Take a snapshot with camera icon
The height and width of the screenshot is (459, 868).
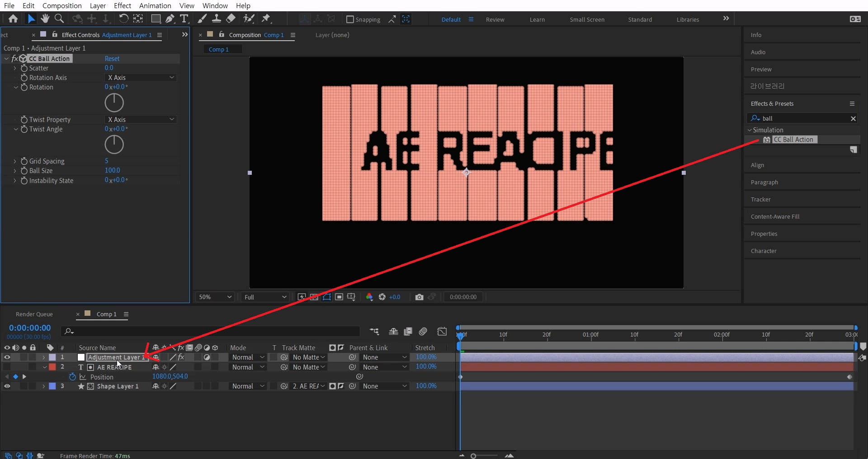click(x=419, y=297)
